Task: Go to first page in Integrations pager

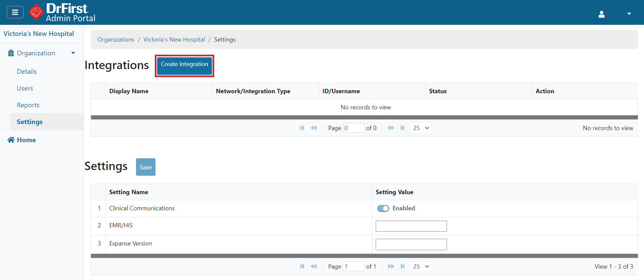Action: coord(302,128)
